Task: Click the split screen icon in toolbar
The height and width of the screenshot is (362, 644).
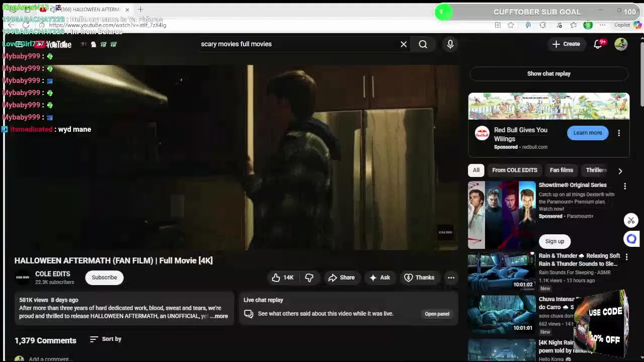Action: click(498, 25)
